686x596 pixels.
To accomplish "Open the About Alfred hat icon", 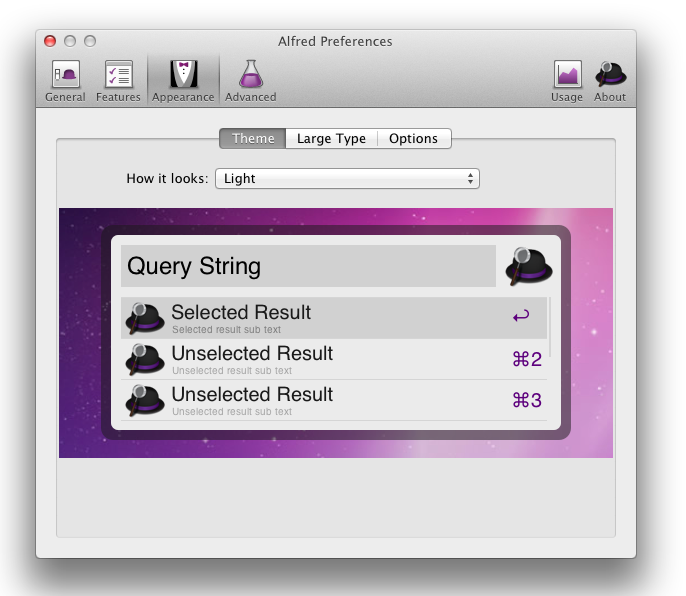I will (x=610, y=74).
